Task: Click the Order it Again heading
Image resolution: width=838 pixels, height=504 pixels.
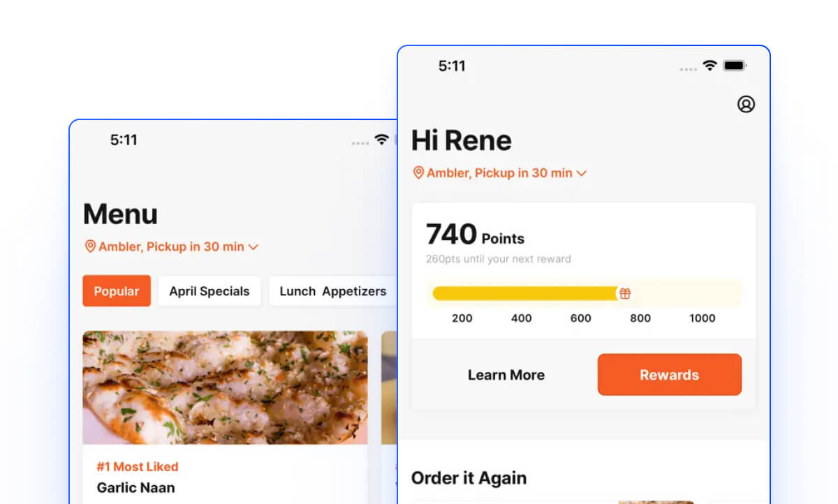Action: pyautogui.click(x=469, y=478)
